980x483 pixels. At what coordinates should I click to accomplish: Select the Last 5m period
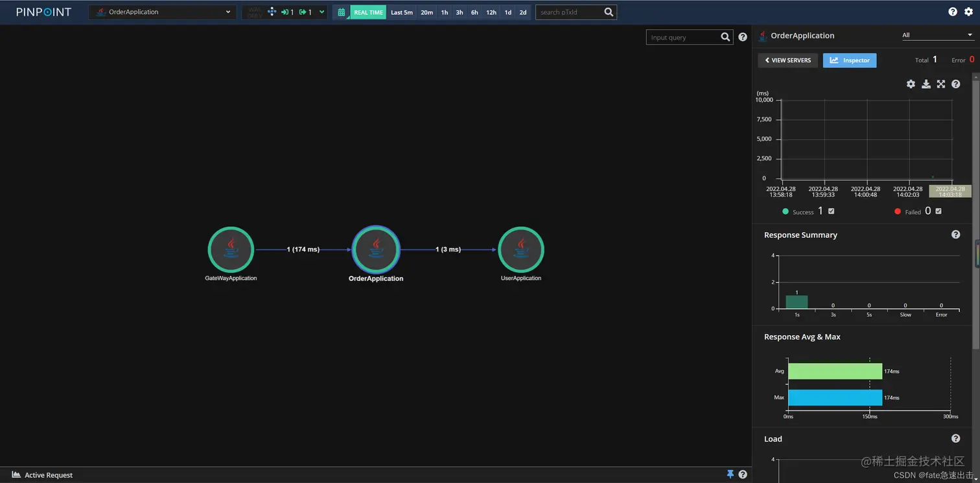[402, 12]
